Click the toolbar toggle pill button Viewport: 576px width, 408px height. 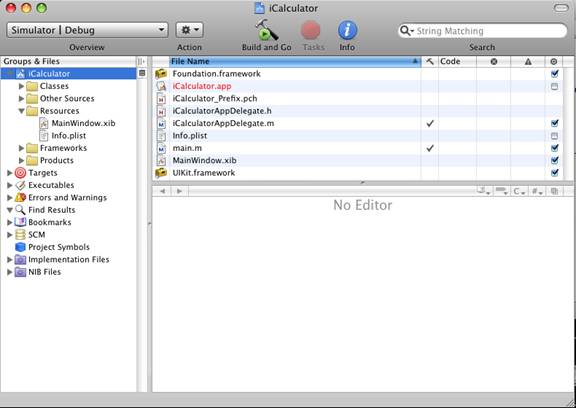561,8
